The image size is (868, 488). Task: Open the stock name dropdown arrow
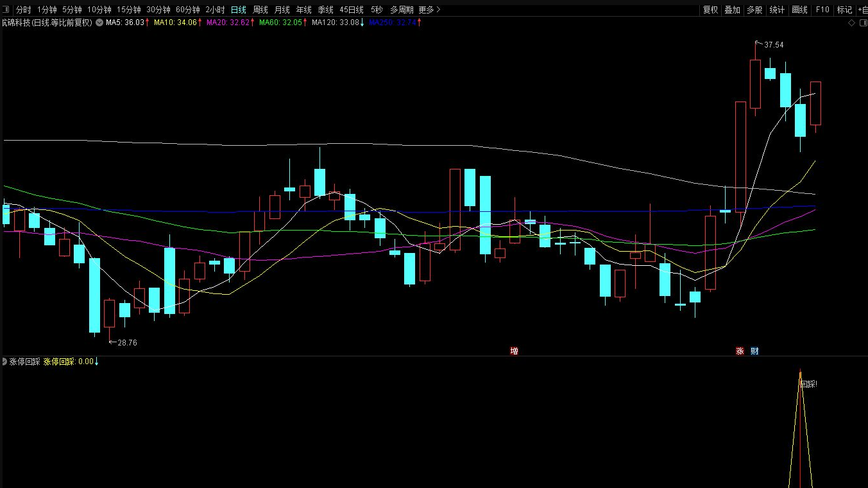pyautogui.click(x=99, y=22)
